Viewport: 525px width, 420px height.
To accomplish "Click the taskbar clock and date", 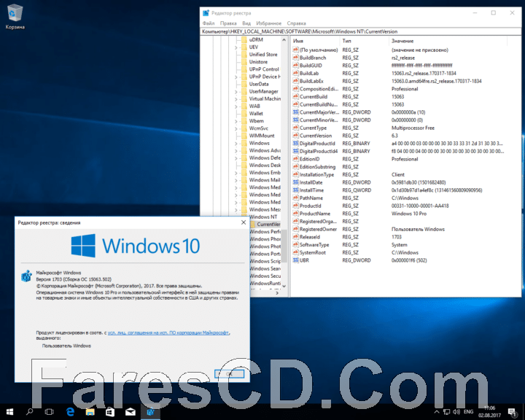I will coord(489,412).
